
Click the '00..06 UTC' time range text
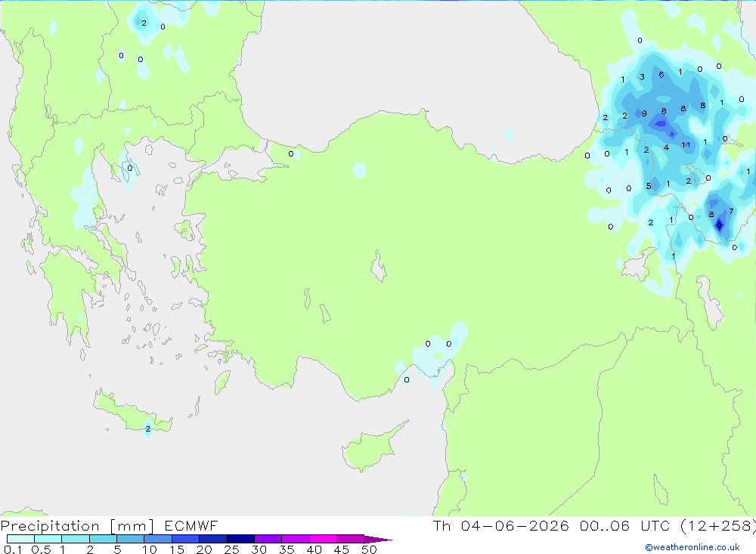click(624, 525)
